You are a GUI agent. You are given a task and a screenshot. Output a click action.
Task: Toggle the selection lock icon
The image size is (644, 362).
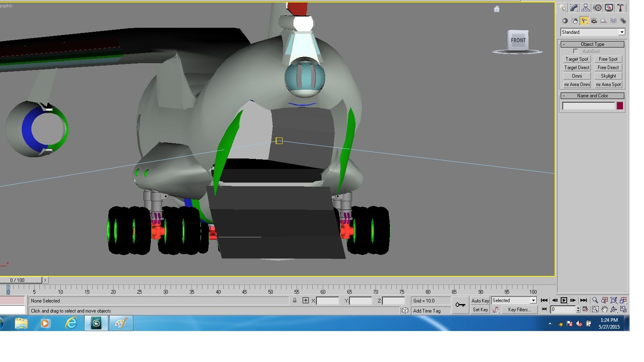(295, 300)
